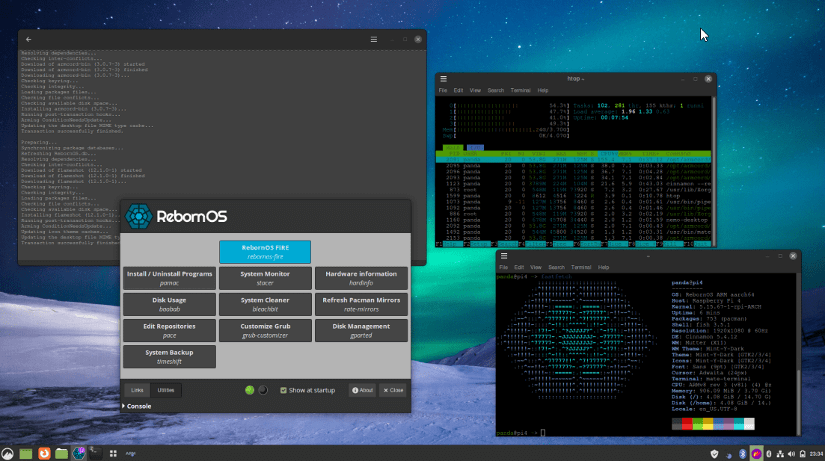Viewport: 825px width, 461px height.
Task: Click the grouped windows grid icon in taskbar
Action: click(113, 453)
